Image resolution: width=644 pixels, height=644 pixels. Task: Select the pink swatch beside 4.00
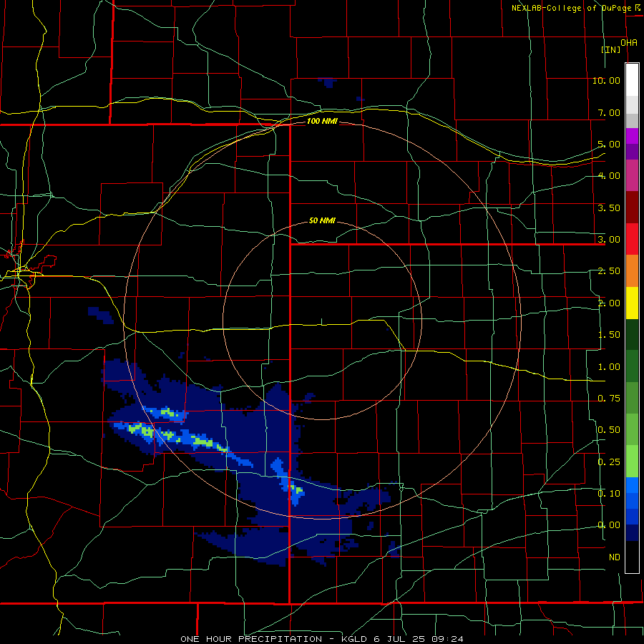[632, 175]
